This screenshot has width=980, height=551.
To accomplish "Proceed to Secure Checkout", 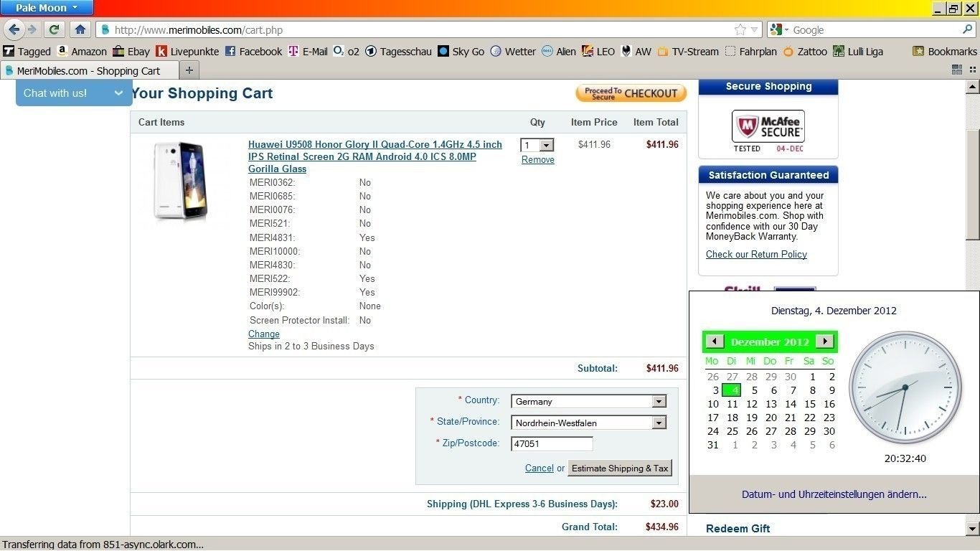I will click(631, 93).
